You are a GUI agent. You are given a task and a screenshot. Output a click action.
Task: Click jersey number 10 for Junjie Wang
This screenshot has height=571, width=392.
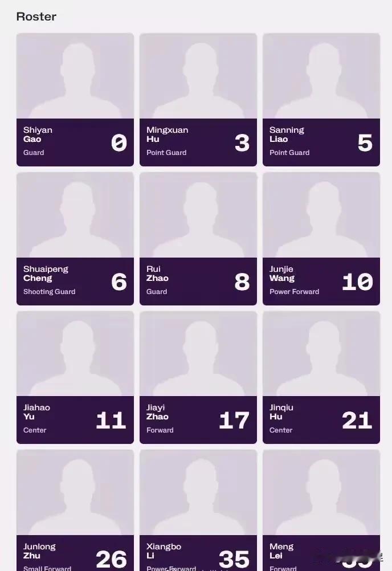(357, 282)
